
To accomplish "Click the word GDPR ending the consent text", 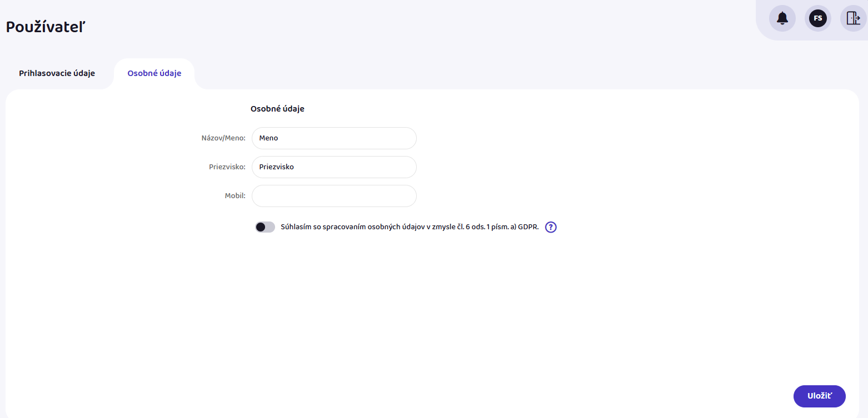I will click(x=528, y=227).
